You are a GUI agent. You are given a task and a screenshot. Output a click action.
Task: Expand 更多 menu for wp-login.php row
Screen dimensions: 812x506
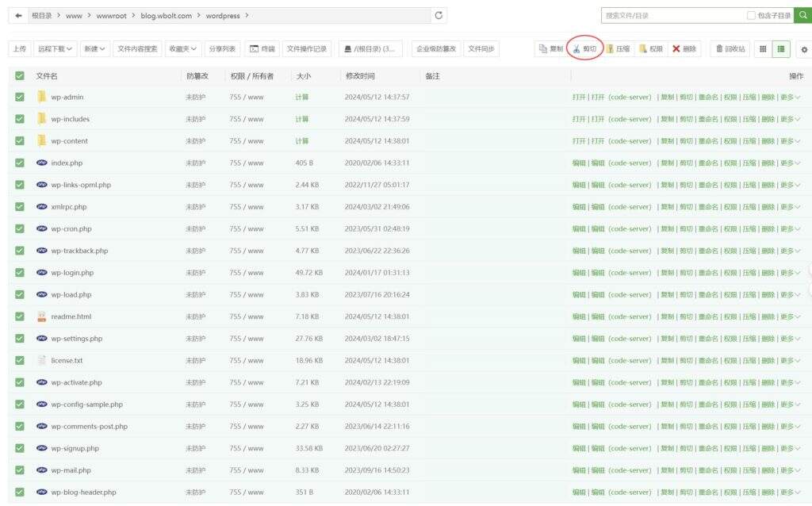[791, 272]
